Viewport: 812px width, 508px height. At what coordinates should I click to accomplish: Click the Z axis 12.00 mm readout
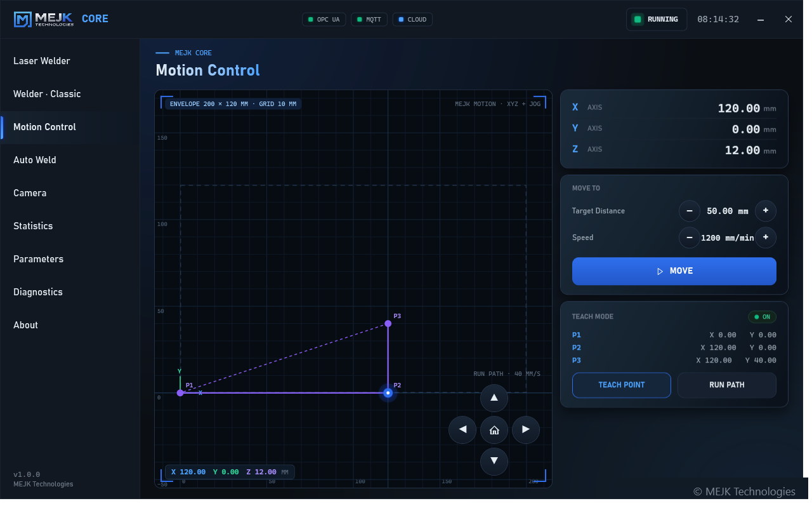pyautogui.click(x=674, y=150)
